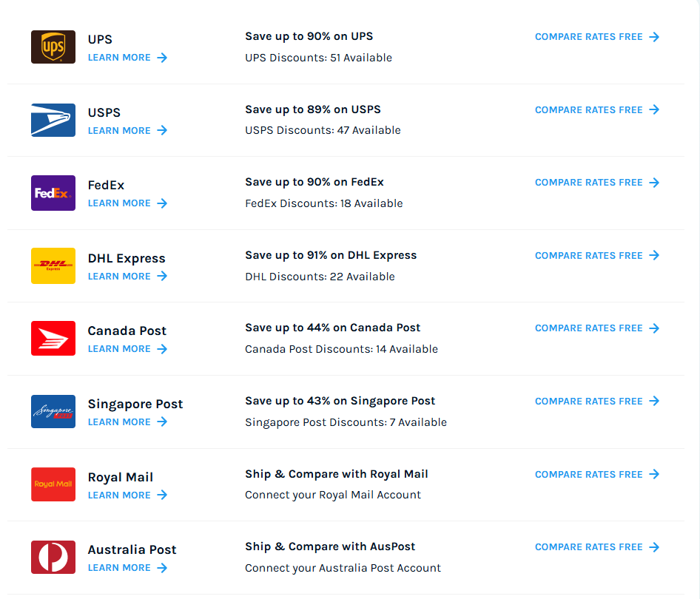Compare rates free for DHL Express
The image size is (700, 599).
[x=597, y=256]
